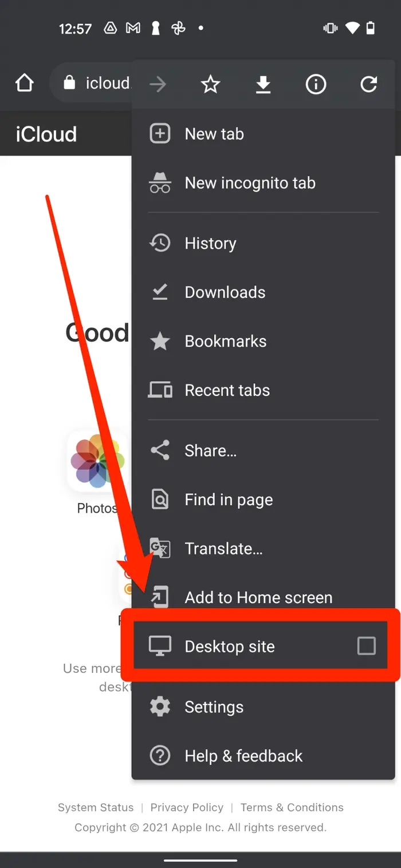Screen dimensions: 401x868
Task: Open page info circle icon
Action: point(316,85)
